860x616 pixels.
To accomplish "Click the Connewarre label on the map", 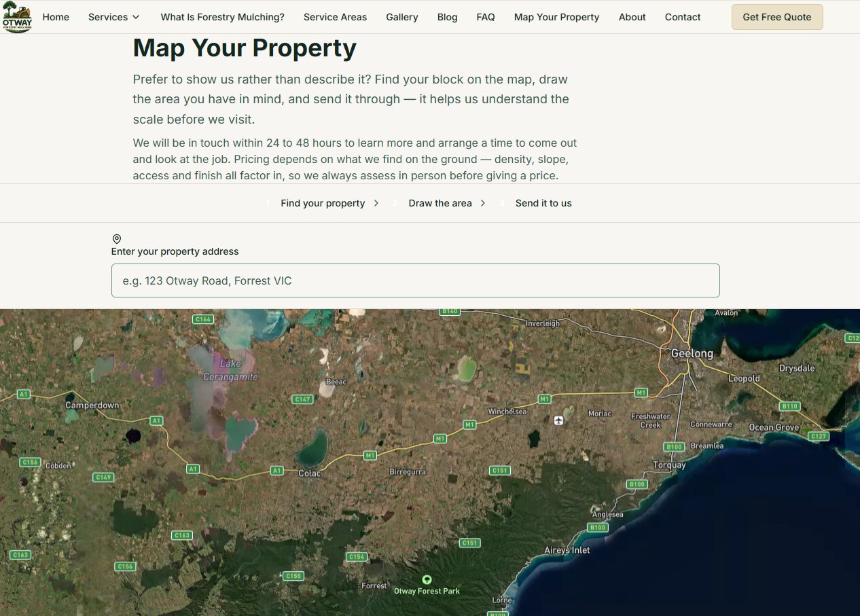I will (x=711, y=424).
